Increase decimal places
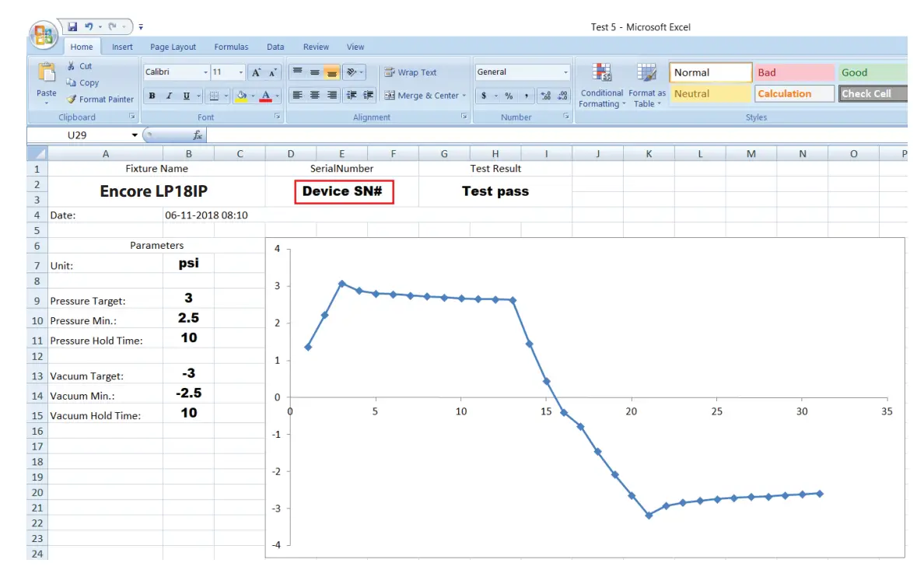Viewport: 924px width, 584px height. pos(546,96)
